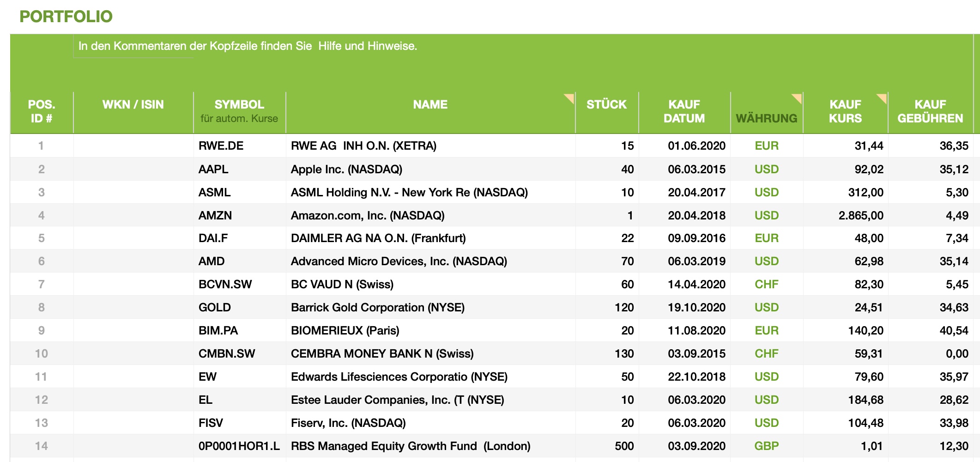The width and height of the screenshot is (980, 462).
Task: Click the help hint text about Kopfzeile comments
Action: pyautogui.click(x=248, y=46)
